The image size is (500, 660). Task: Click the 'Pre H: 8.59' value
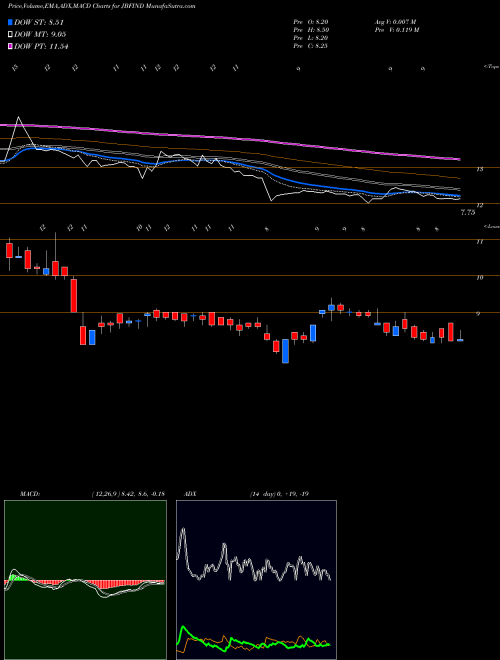tap(311, 30)
